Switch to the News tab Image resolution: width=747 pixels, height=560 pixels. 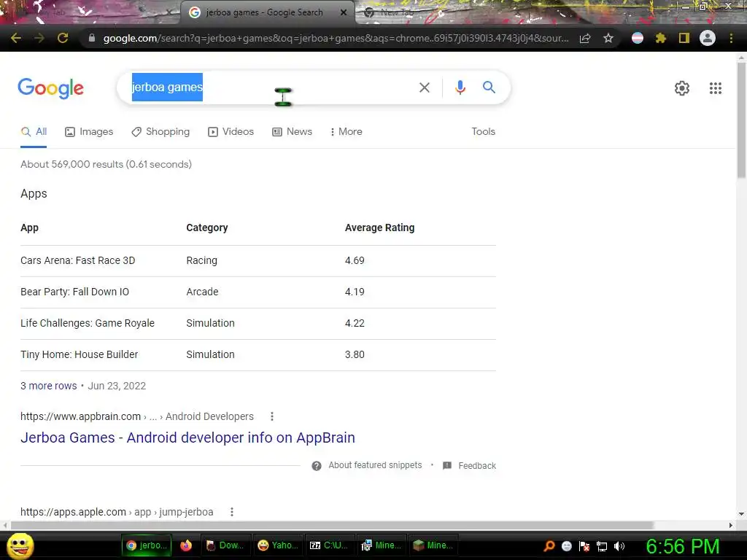292,132
